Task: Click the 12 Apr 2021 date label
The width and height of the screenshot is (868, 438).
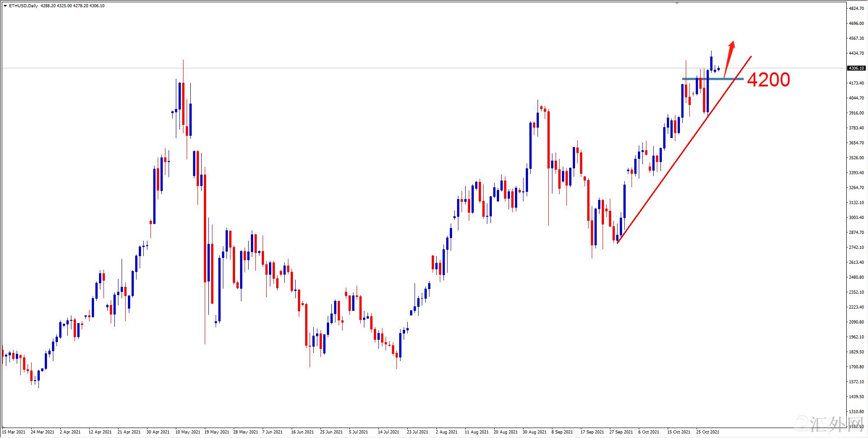Action: click(x=100, y=432)
